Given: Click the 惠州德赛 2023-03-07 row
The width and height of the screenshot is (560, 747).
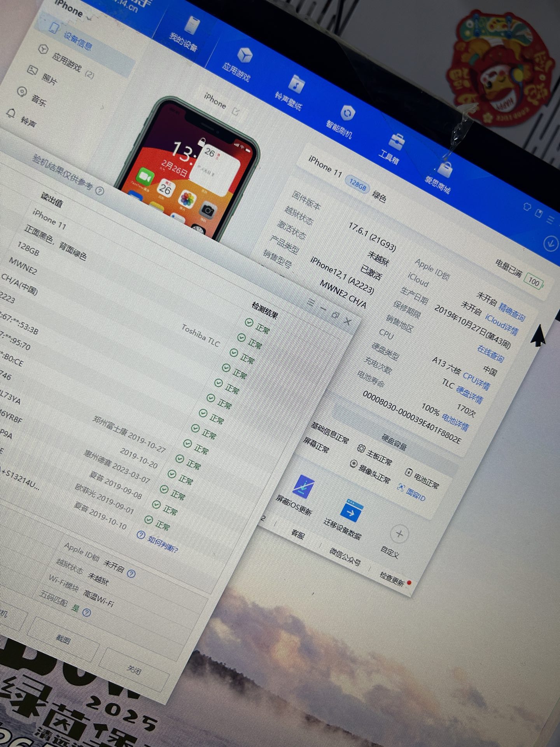Looking at the screenshot, I should (x=117, y=466).
